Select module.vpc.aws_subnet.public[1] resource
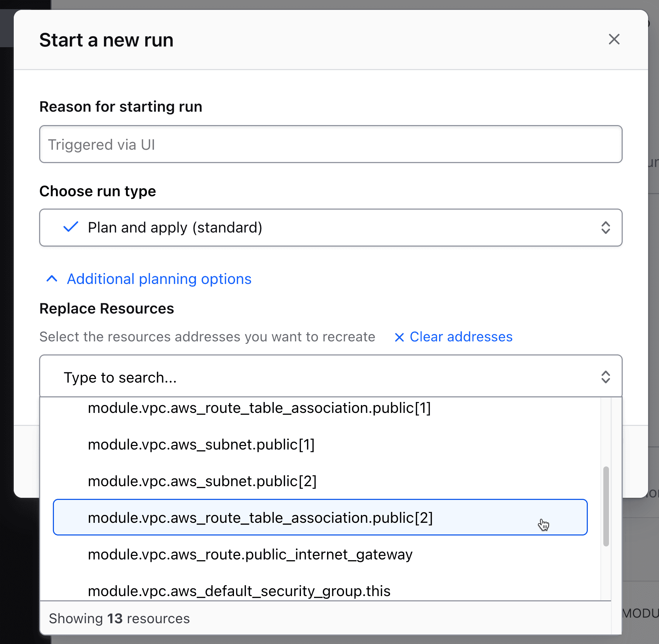 [201, 445]
